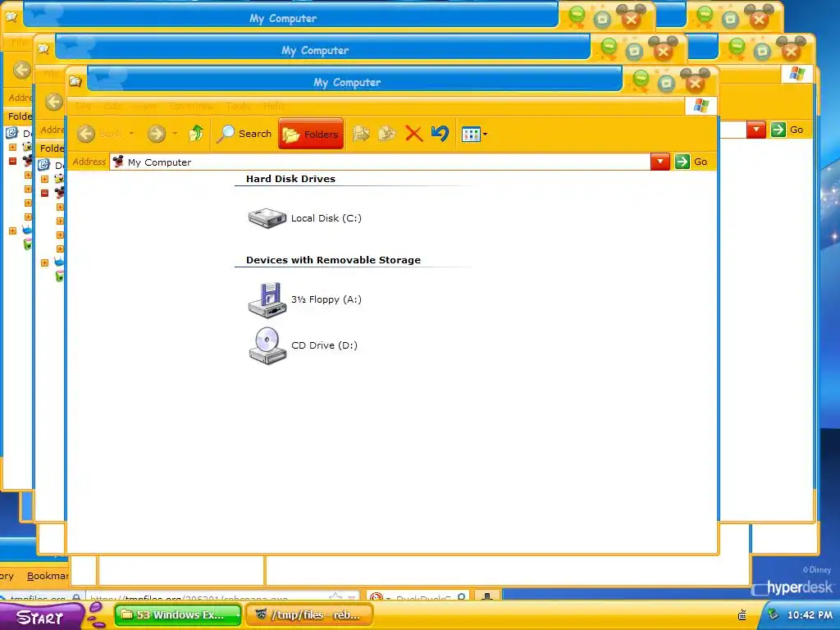The height and width of the screenshot is (630, 840).
Task: Open the Views button menu
Action: click(x=475, y=134)
